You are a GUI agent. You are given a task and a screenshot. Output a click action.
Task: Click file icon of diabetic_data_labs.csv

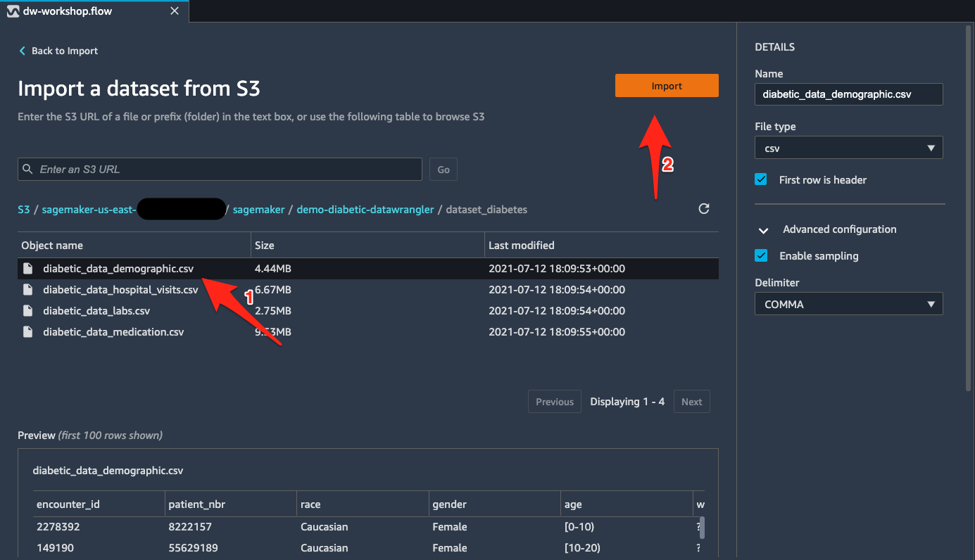(x=28, y=310)
